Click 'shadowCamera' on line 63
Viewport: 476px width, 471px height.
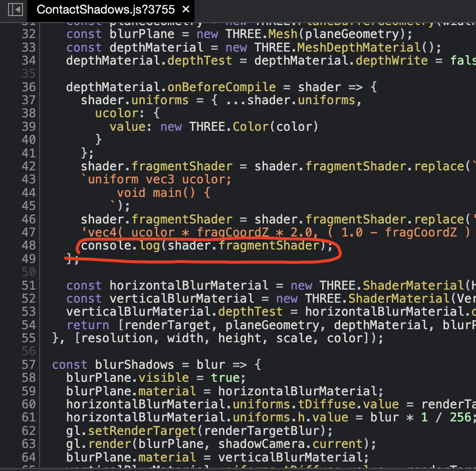pyautogui.click(x=262, y=444)
